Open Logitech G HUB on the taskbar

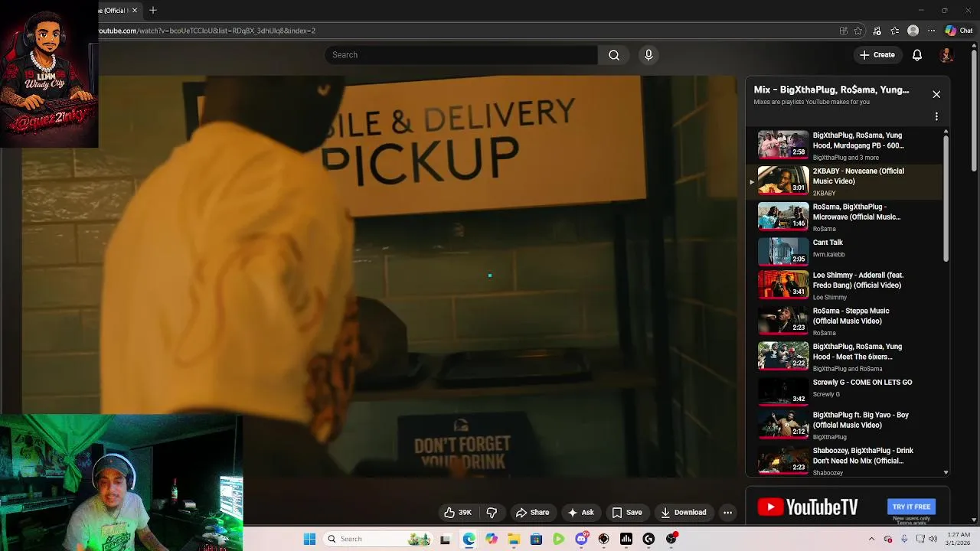(648, 539)
